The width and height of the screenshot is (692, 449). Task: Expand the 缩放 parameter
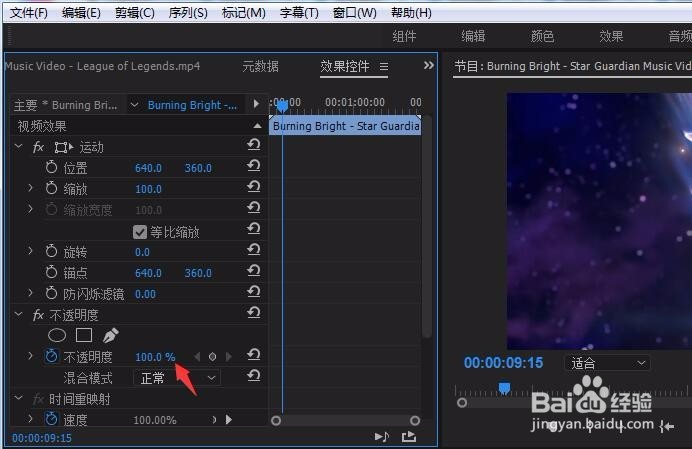pos(30,188)
